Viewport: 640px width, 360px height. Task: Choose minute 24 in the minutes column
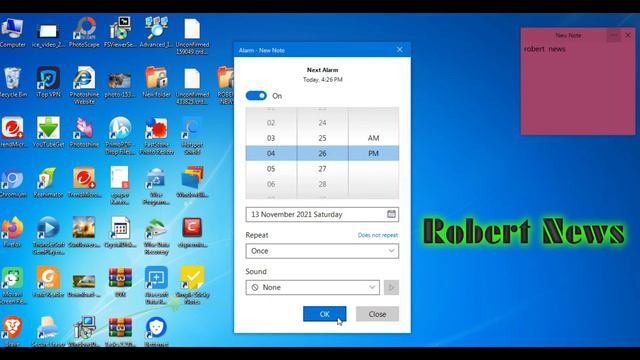pyautogui.click(x=322, y=122)
